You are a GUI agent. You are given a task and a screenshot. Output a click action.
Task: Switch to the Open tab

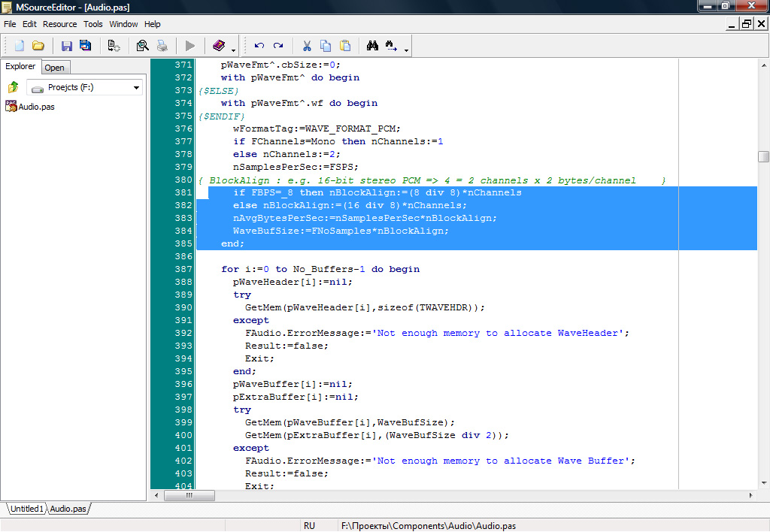point(54,67)
